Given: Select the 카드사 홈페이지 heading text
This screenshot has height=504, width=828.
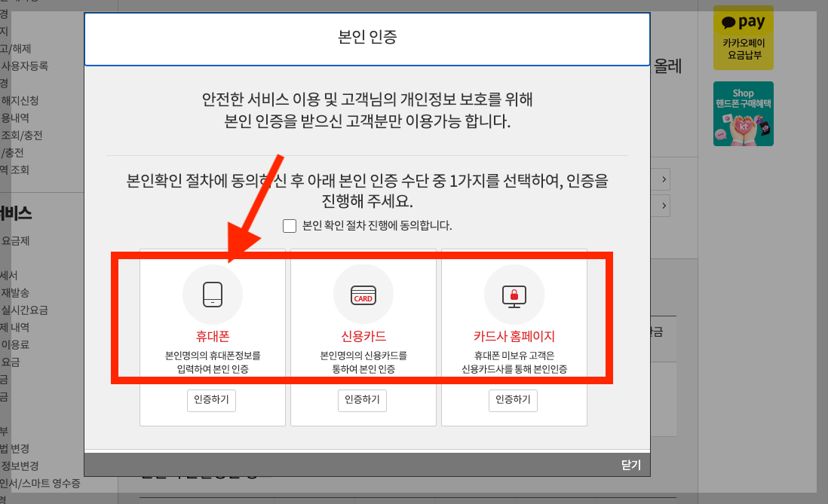Looking at the screenshot, I should pyautogui.click(x=514, y=336).
